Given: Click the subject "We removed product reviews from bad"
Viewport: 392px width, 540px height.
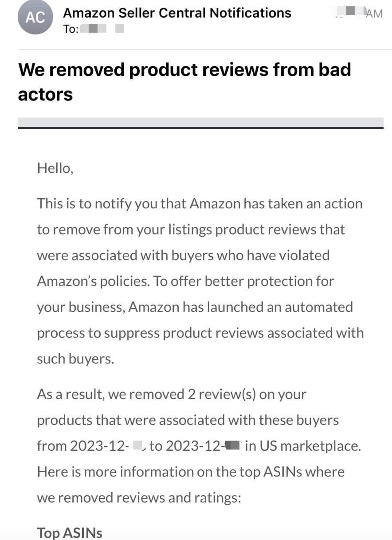Looking at the screenshot, I should (x=184, y=70).
